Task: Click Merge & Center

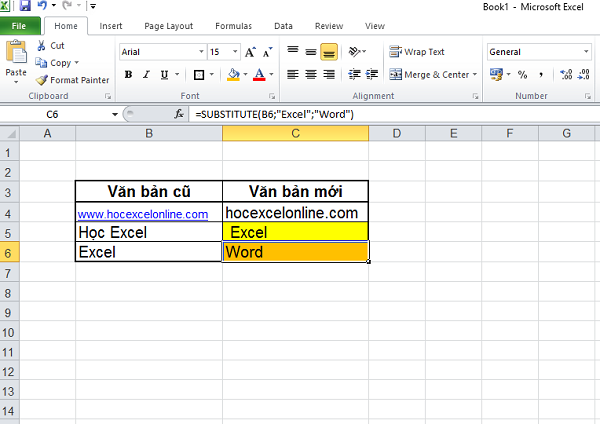Action: point(429,75)
